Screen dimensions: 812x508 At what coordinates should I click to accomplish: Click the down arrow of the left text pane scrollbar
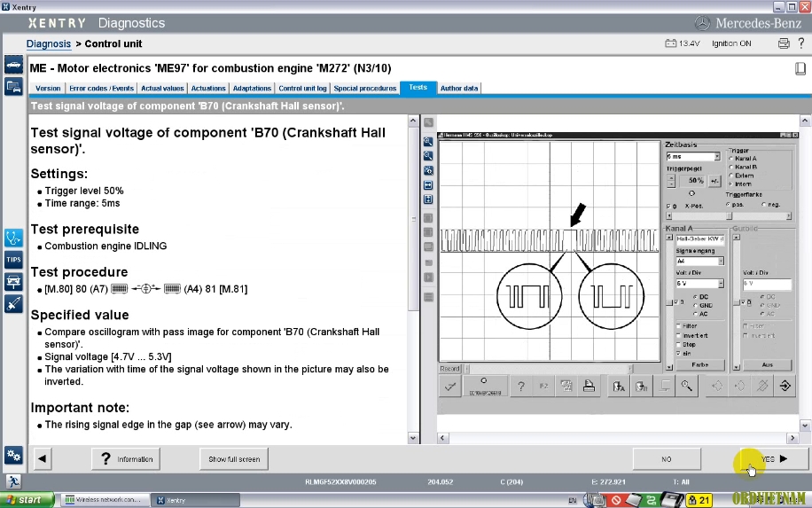coord(413,438)
